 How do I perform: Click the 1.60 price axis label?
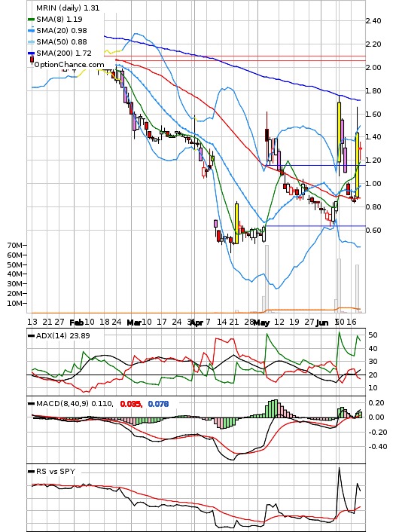tap(373, 114)
